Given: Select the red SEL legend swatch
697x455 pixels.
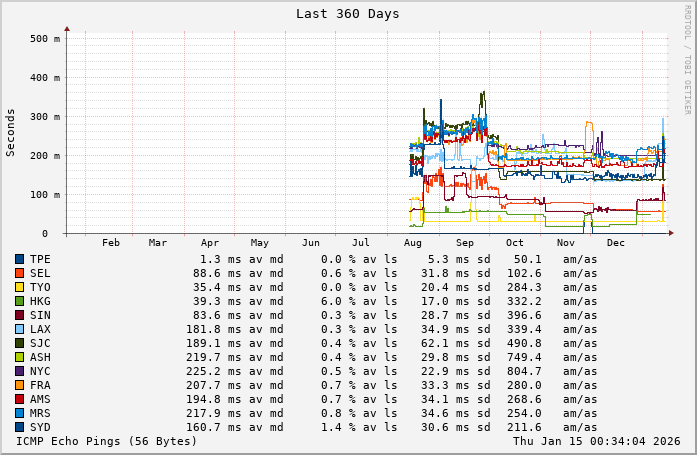Looking at the screenshot, I should (19, 273).
